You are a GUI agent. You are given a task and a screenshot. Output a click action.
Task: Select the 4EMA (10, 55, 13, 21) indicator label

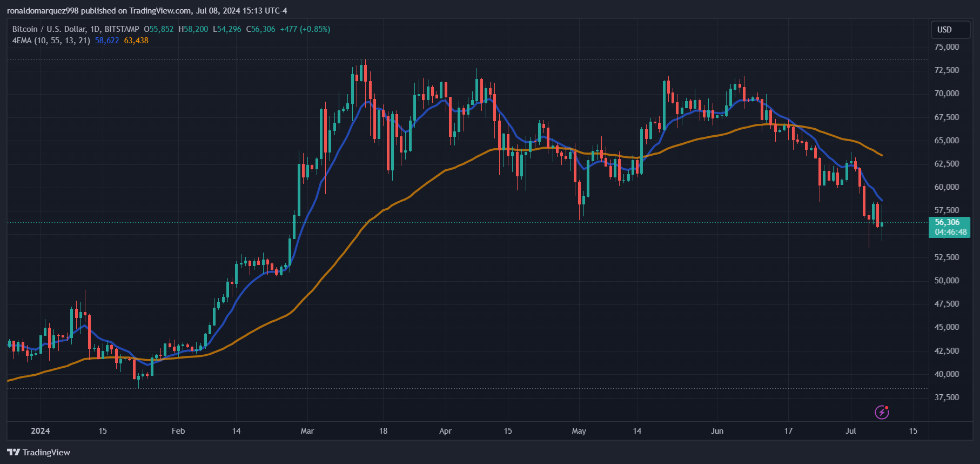[x=51, y=41]
